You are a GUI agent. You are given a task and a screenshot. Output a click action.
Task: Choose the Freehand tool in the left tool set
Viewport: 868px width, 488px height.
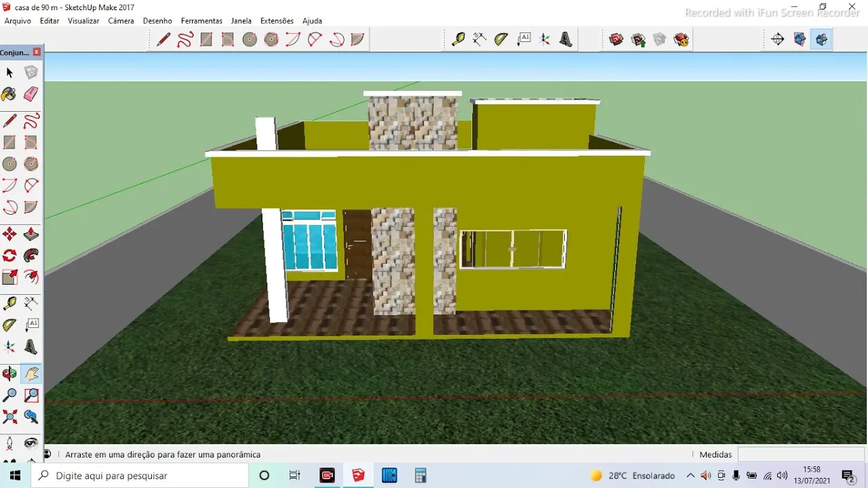31,121
